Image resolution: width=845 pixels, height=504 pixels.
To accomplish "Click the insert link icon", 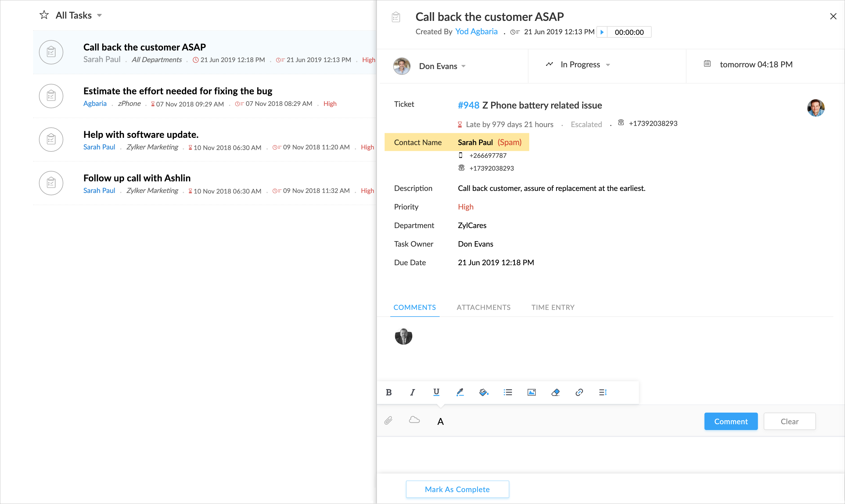I will pyautogui.click(x=579, y=392).
